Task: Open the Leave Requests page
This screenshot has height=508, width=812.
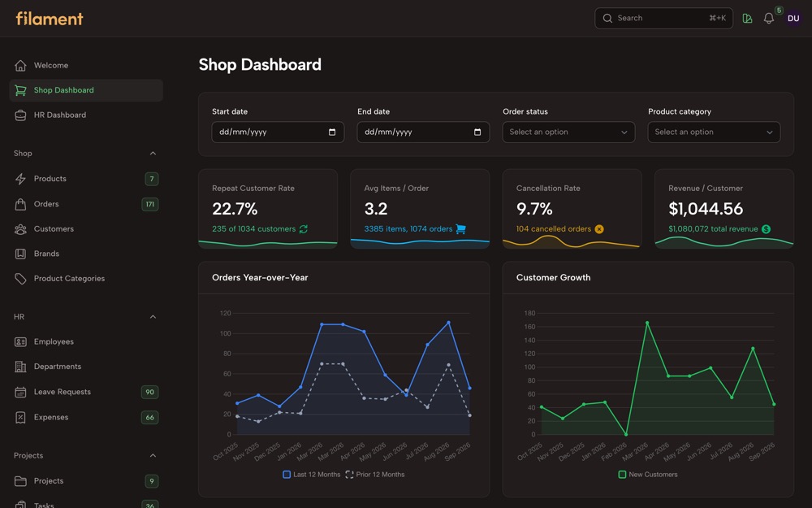Action: pos(86,392)
